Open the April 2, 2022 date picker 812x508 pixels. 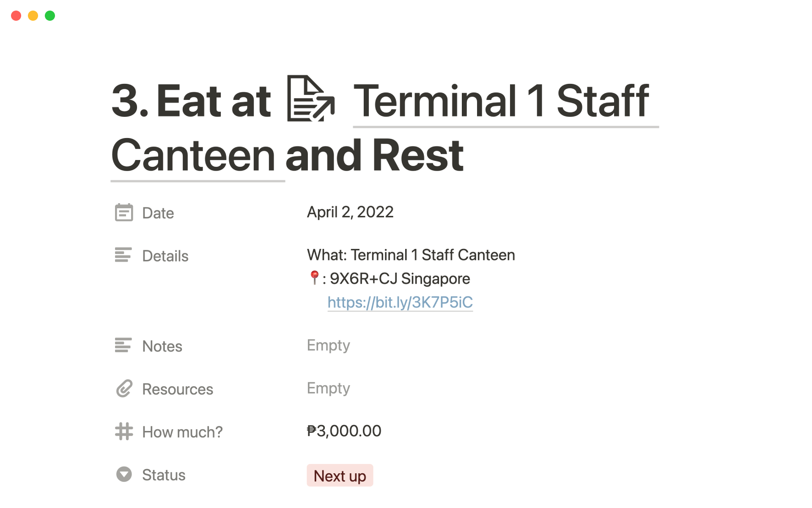pyautogui.click(x=350, y=212)
